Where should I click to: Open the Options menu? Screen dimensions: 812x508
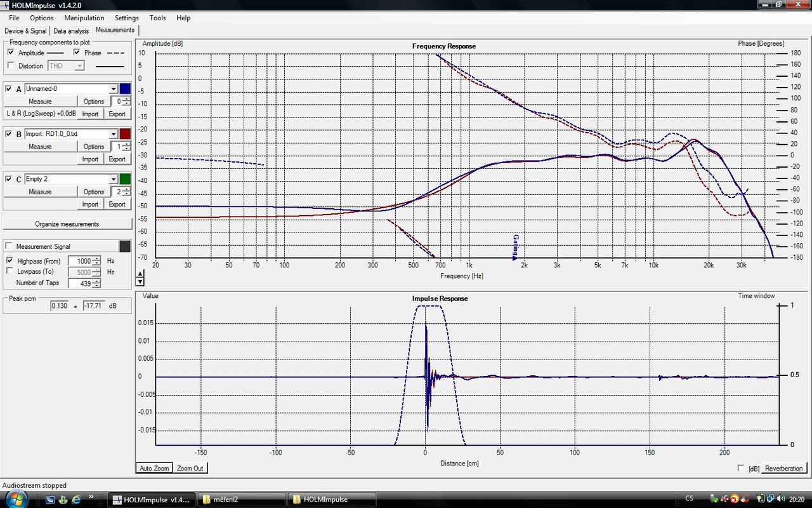click(x=42, y=18)
